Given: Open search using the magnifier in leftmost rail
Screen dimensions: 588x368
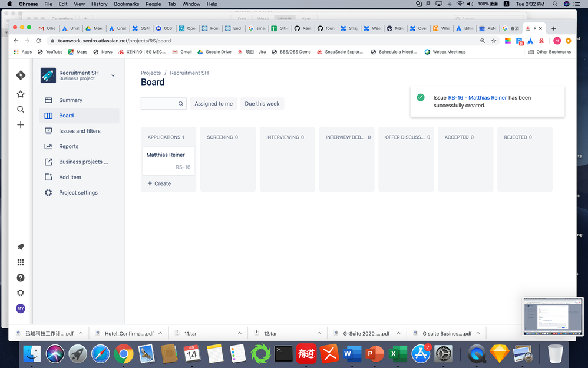Looking at the screenshot, I should [x=20, y=109].
